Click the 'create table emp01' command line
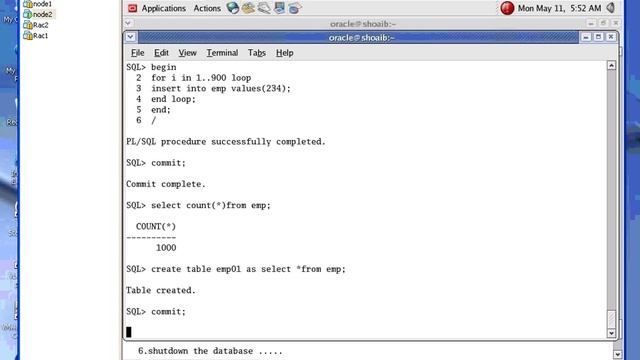This screenshot has height=360, width=640. [x=236, y=269]
